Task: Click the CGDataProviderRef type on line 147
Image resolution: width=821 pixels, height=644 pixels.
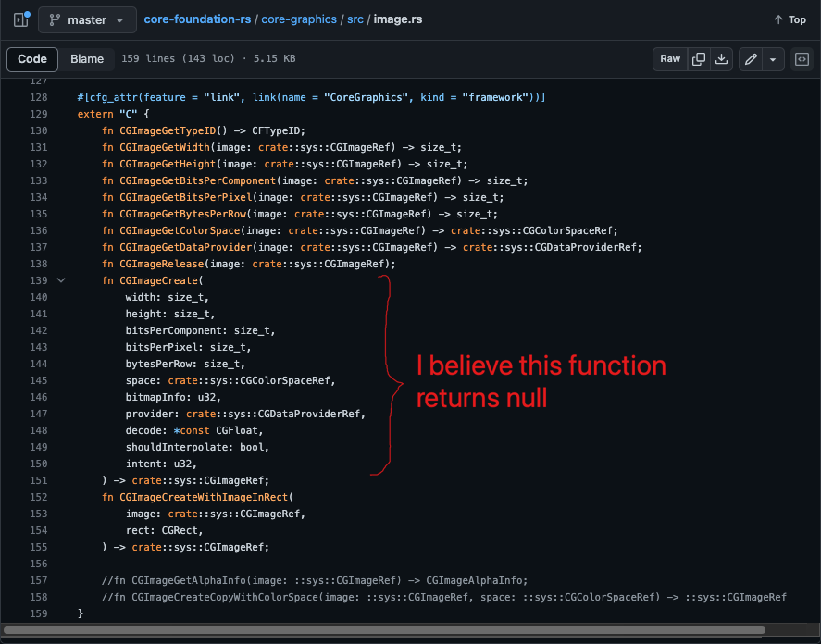Action: pos(308,415)
